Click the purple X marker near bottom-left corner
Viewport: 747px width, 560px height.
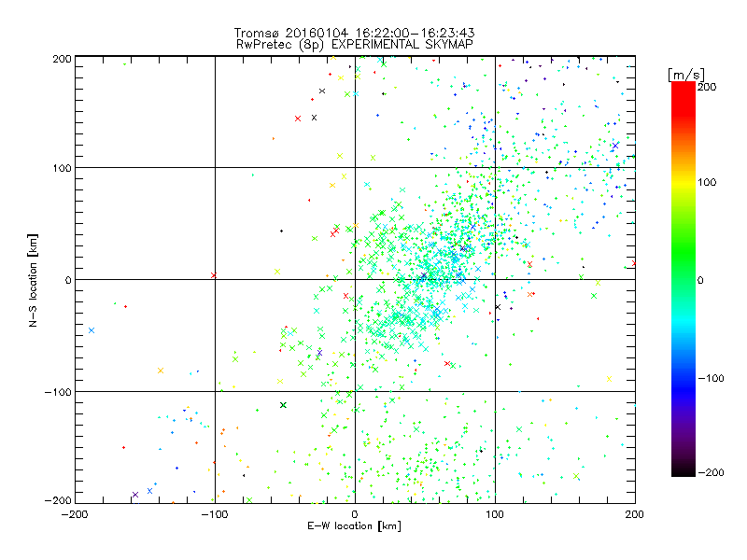point(135,495)
